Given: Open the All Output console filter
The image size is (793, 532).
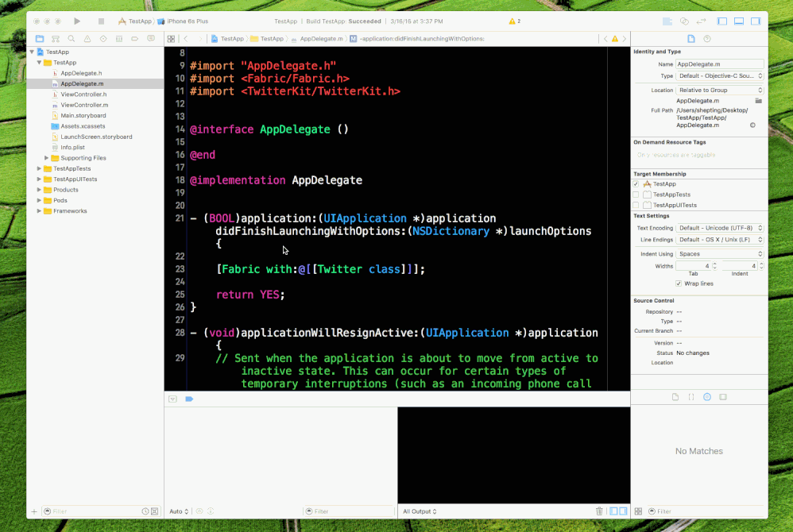Looking at the screenshot, I should (421, 511).
